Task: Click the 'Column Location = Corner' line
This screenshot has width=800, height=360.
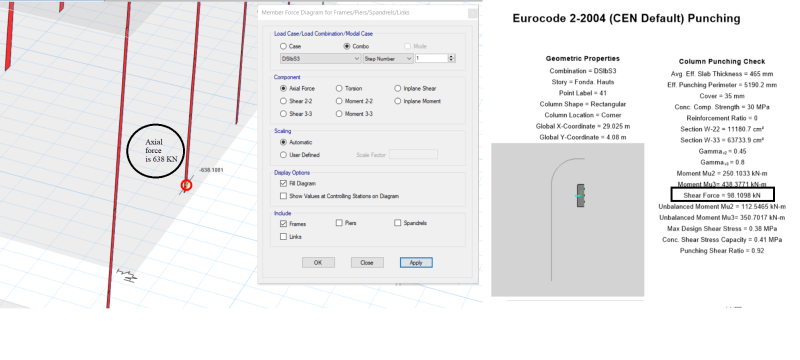Action: pos(583,116)
